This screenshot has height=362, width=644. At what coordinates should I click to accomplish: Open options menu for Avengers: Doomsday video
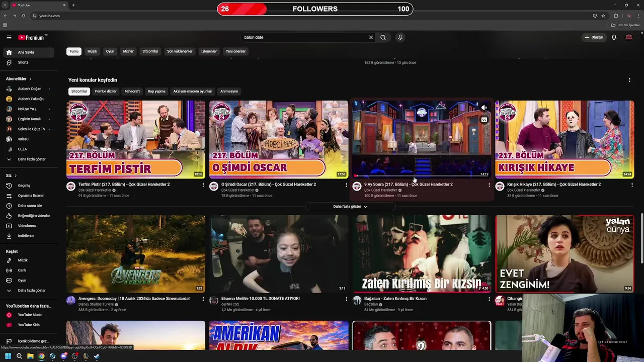tap(203, 299)
